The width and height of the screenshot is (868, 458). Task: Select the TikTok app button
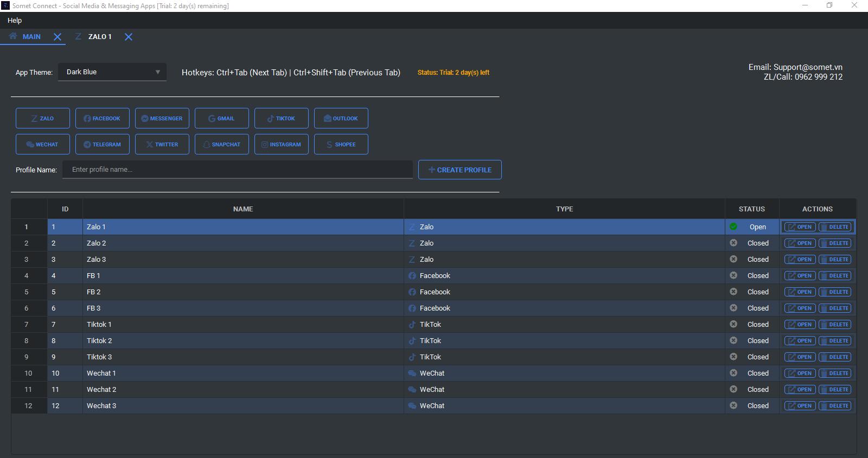(x=282, y=118)
